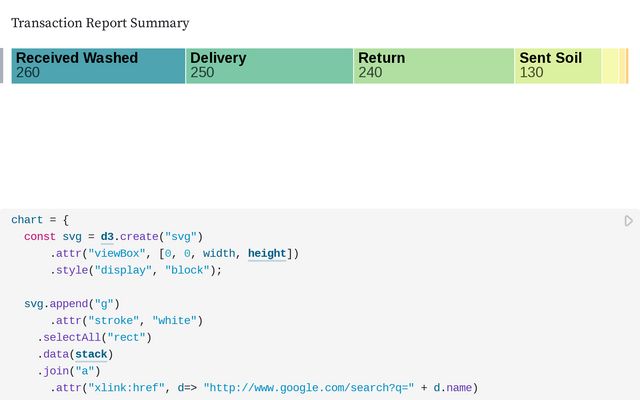The width and height of the screenshot is (640, 400).
Task: Click the stack reference inside data()
Action: point(93,354)
